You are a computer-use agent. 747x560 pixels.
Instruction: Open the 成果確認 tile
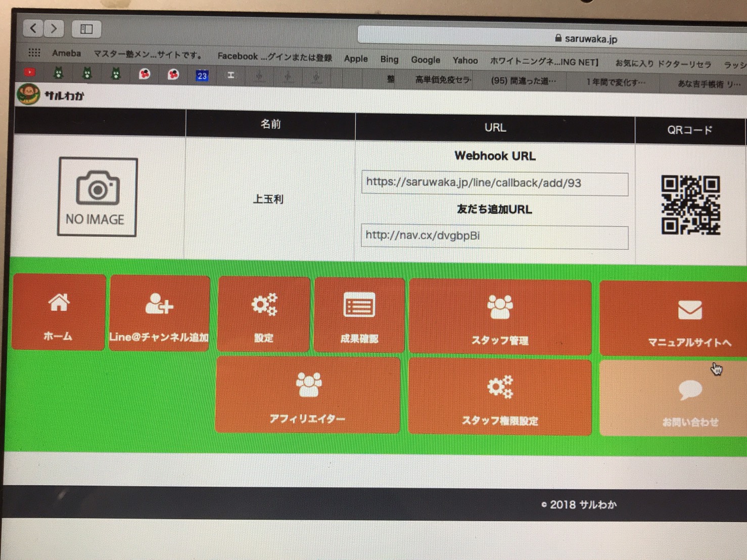[359, 315]
